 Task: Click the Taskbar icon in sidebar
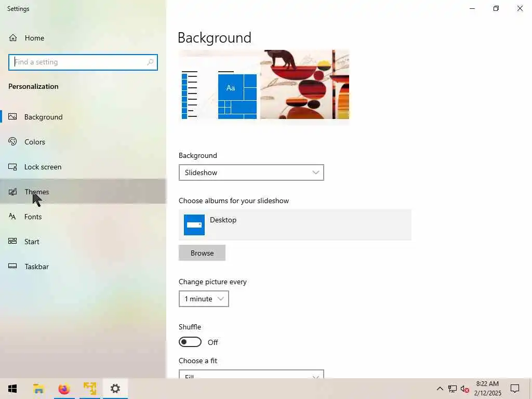pyautogui.click(x=12, y=266)
